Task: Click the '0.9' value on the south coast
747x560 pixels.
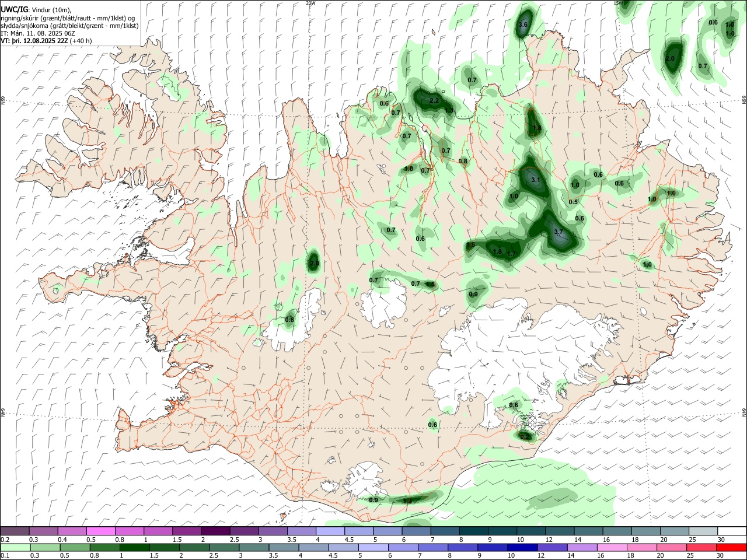Action: click(x=373, y=500)
